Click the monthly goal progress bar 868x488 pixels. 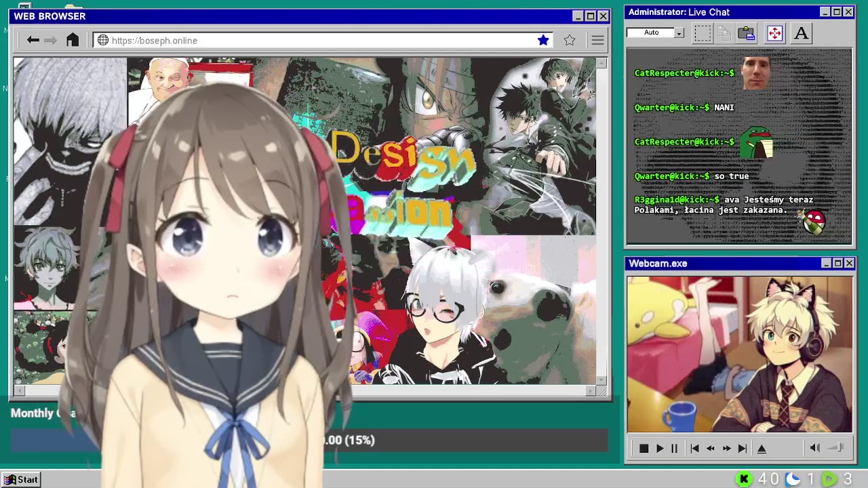309,440
